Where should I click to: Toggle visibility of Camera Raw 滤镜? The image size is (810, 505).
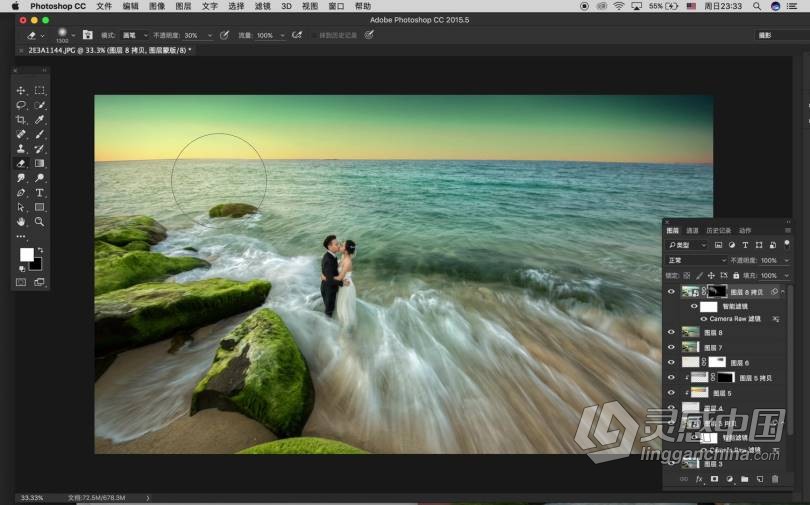tap(704, 319)
